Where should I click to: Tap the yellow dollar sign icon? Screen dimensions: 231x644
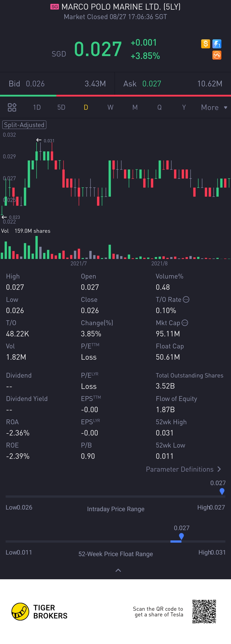pos(205,44)
